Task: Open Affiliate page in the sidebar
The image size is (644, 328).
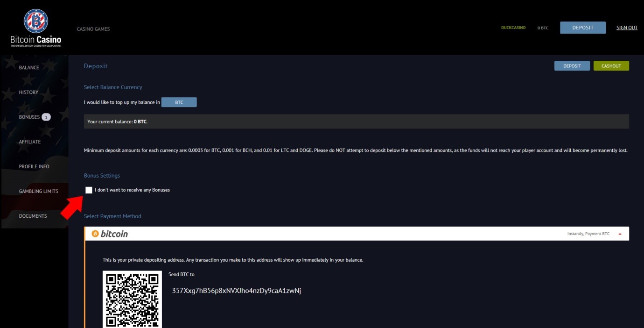Action: (x=30, y=142)
